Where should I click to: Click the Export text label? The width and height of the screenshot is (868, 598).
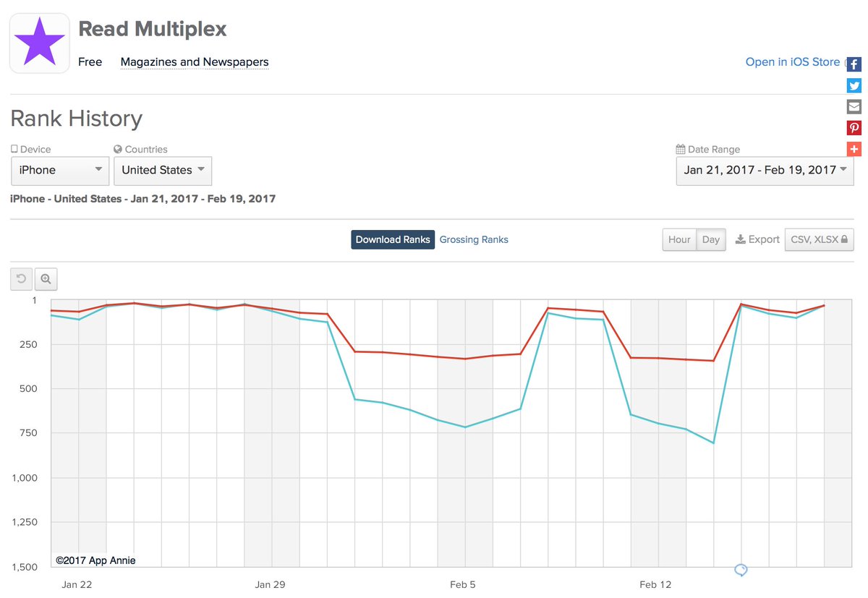764,239
